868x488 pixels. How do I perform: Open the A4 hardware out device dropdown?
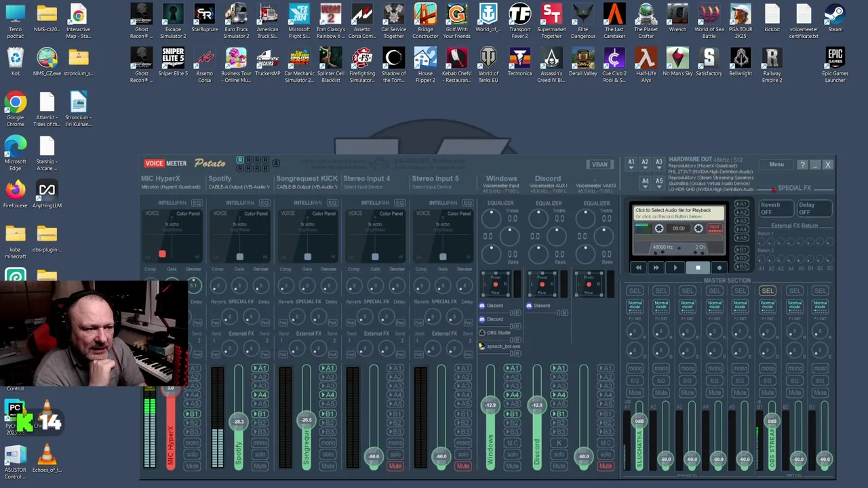click(x=645, y=182)
